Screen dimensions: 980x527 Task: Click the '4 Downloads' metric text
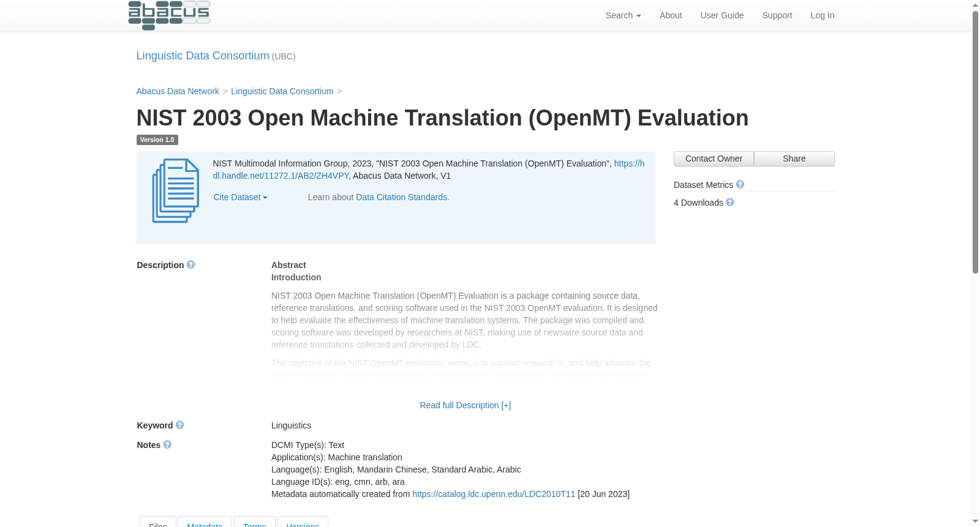tap(698, 203)
